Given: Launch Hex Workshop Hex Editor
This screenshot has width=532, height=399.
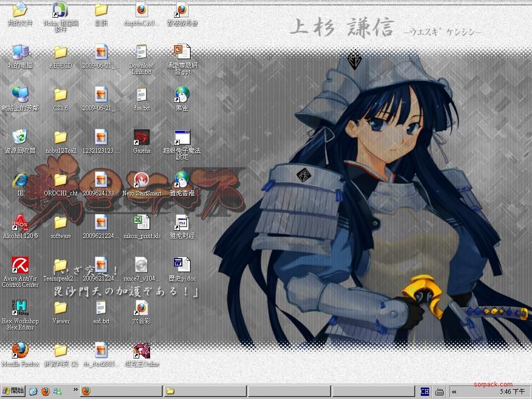Looking at the screenshot, I should (x=20, y=308).
